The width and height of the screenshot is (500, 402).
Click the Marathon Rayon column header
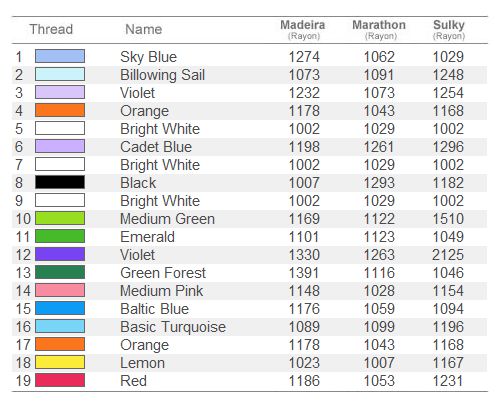click(379, 30)
